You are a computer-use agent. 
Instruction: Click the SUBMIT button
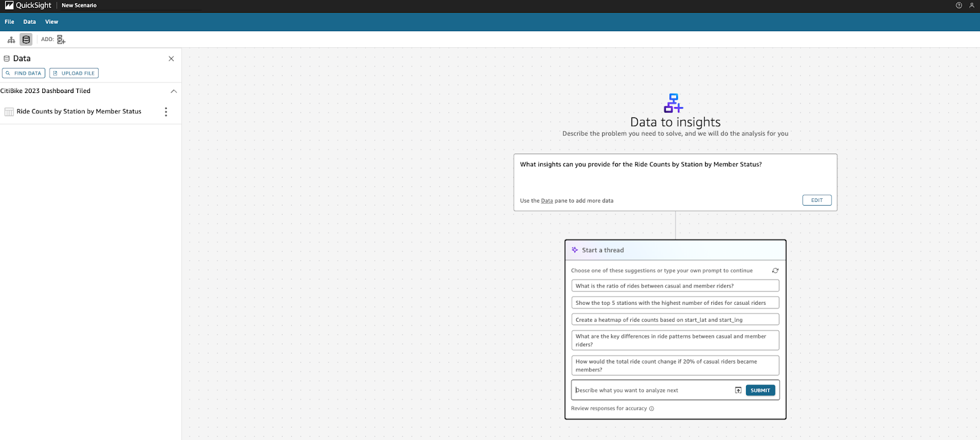(760, 390)
